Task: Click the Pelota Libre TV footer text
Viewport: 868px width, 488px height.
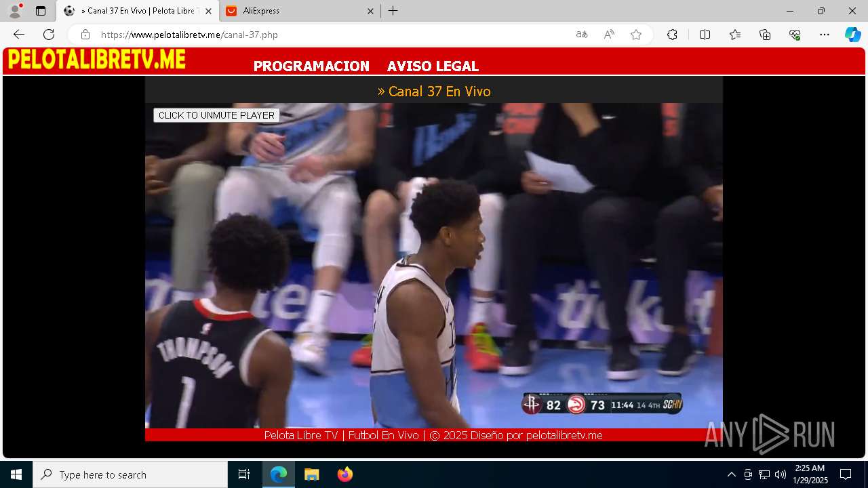Action: (x=433, y=435)
